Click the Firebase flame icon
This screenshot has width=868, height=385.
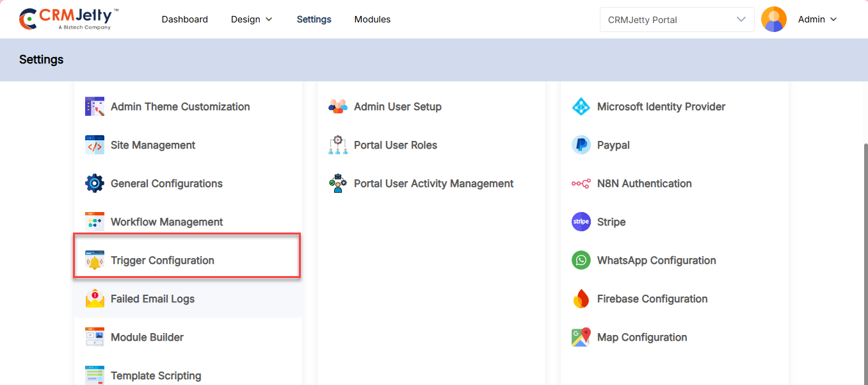coord(581,299)
